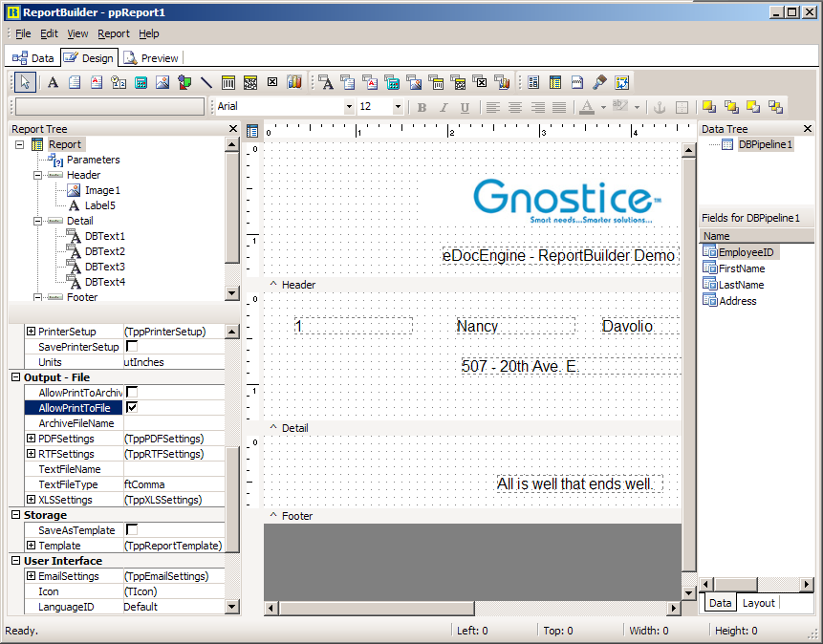
Task: Select the RichText component tool
Action: [97, 82]
